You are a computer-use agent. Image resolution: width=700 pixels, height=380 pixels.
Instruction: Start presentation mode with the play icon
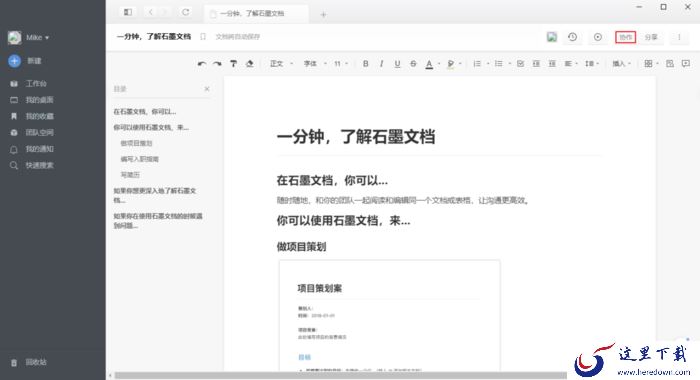(598, 37)
